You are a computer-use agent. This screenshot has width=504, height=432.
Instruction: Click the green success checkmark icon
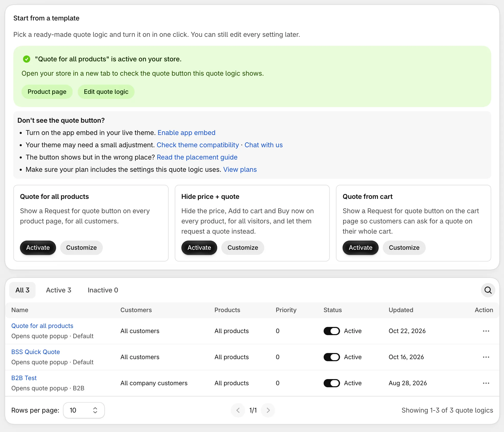point(27,59)
